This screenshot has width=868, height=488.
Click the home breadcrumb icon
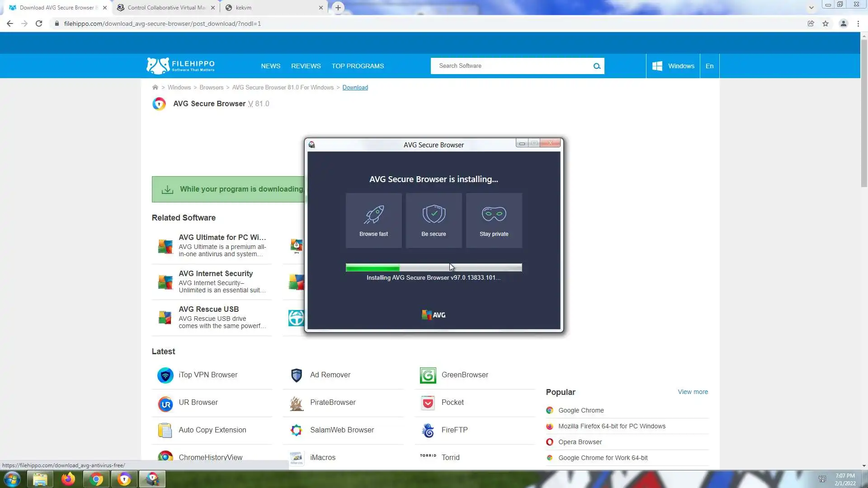tap(155, 87)
